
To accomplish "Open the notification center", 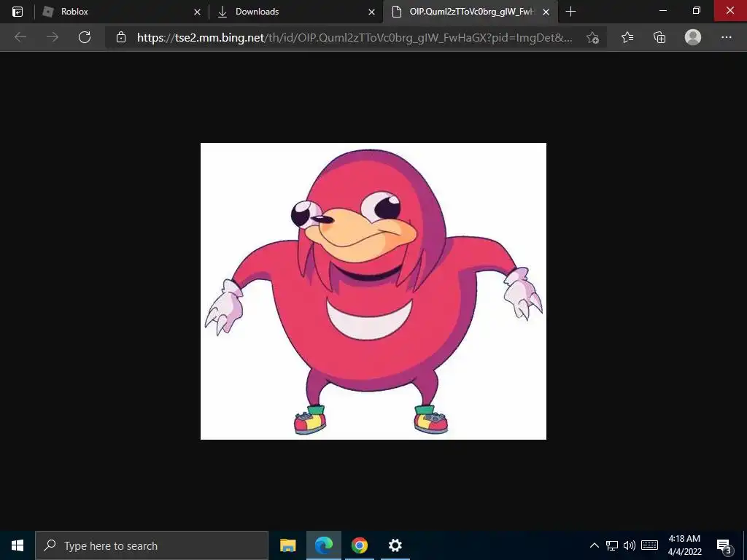I will pos(724,545).
